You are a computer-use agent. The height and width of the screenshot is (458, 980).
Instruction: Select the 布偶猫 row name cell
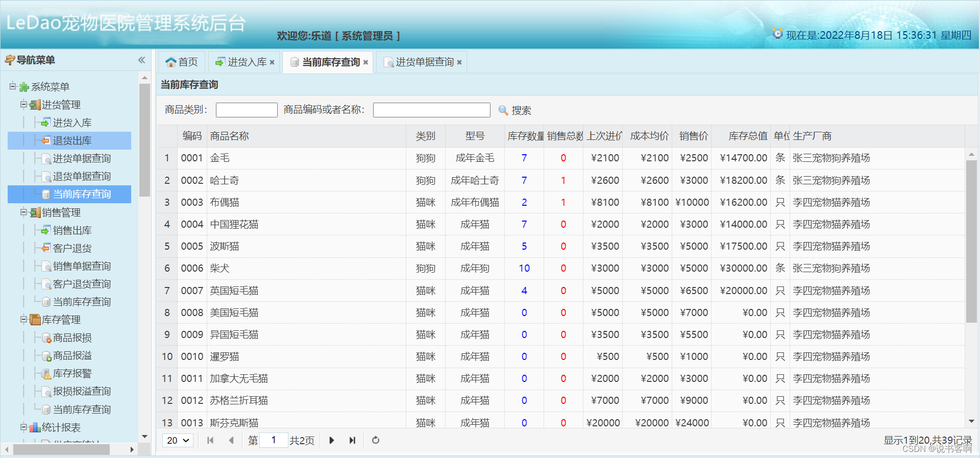[x=306, y=202]
